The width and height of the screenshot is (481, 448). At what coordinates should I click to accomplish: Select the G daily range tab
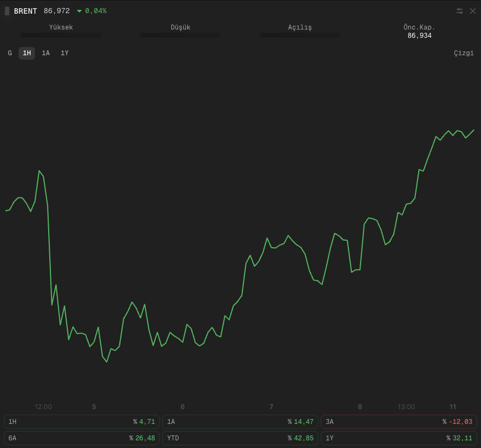point(10,53)
